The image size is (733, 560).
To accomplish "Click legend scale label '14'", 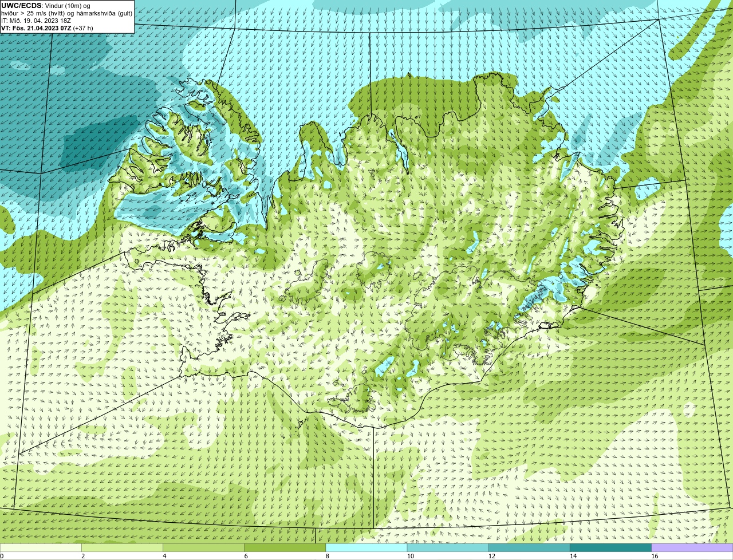I will point(573,556).
